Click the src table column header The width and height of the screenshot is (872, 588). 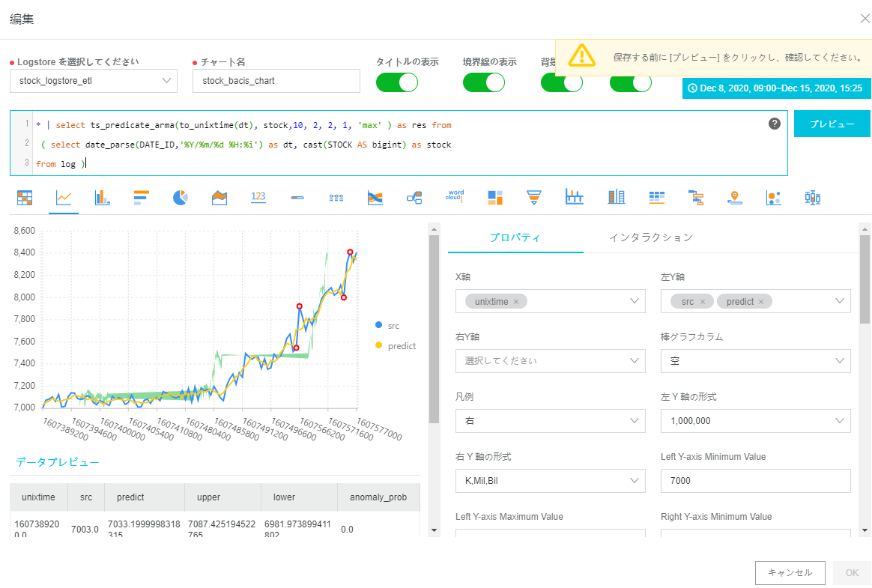[86, 497]
